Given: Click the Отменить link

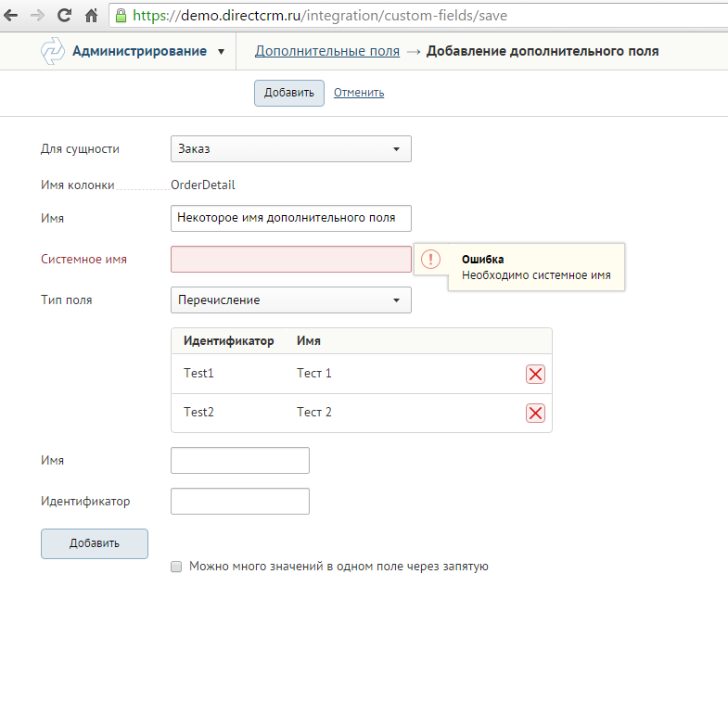Looking at the screenshot, I should pos(359,93).
